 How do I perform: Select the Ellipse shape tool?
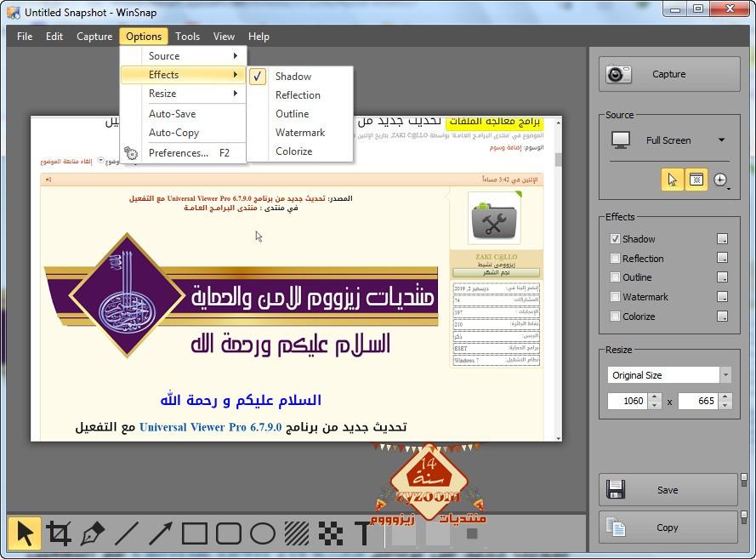point(262,533)
